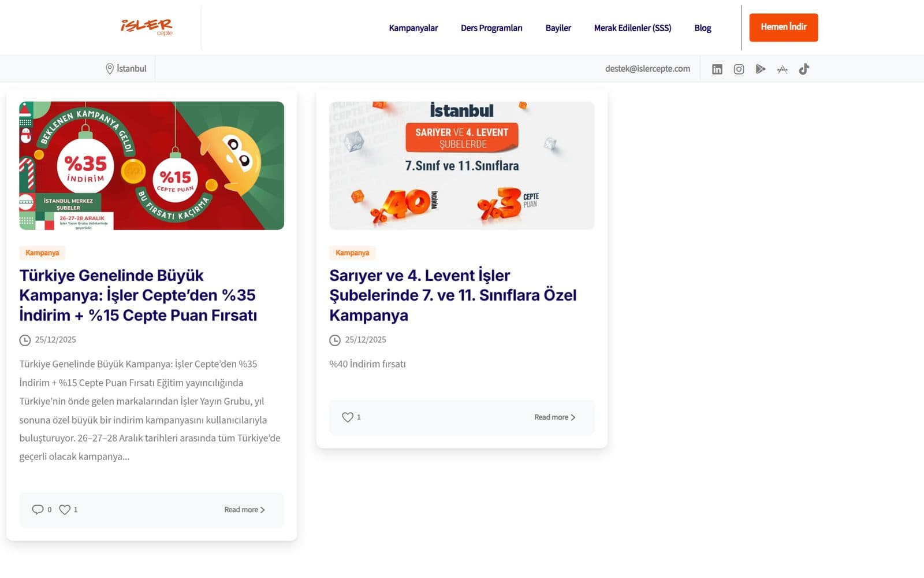Click the Kampanya tag on Sarıyer card
924x578 pixels.
352,253
